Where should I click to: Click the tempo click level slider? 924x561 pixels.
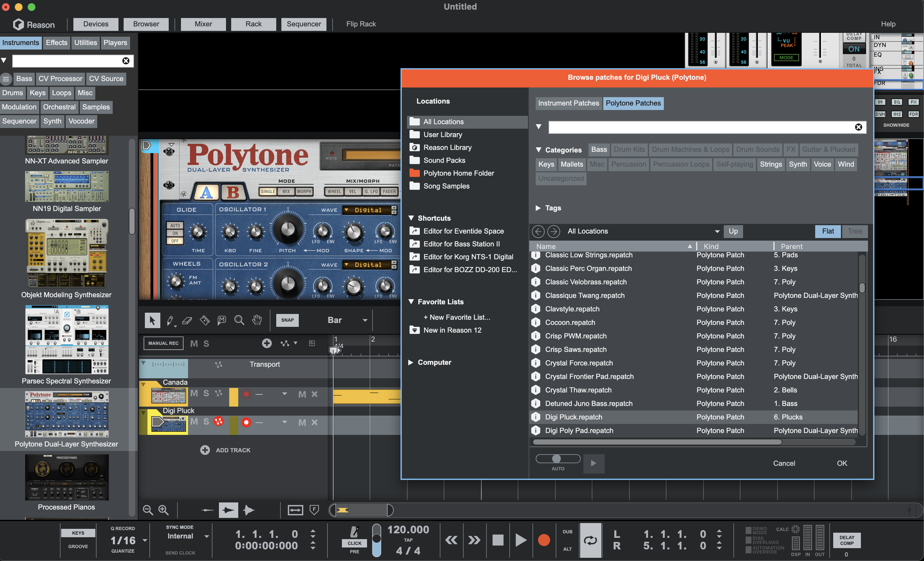tap(376, 540)
